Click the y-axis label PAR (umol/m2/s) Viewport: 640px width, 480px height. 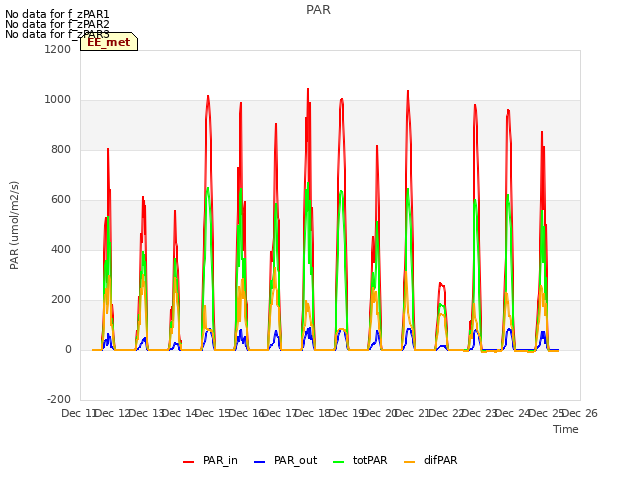[x=14, y=225]
